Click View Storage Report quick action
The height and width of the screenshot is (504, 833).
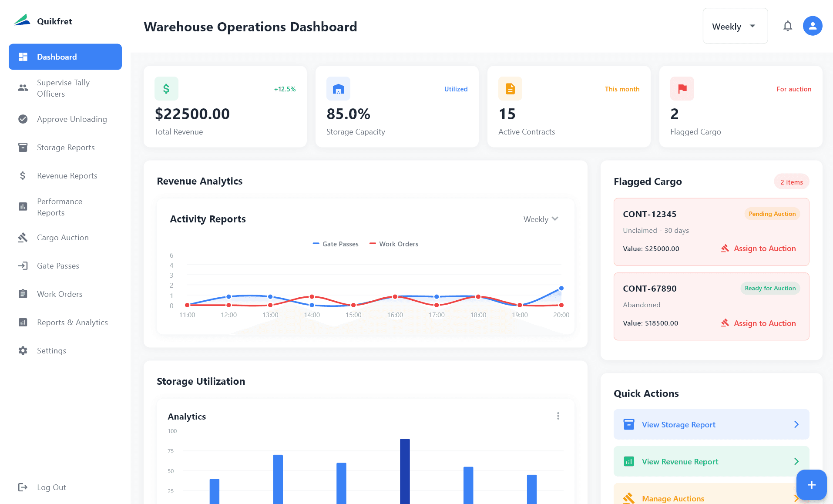coord(711,424)
